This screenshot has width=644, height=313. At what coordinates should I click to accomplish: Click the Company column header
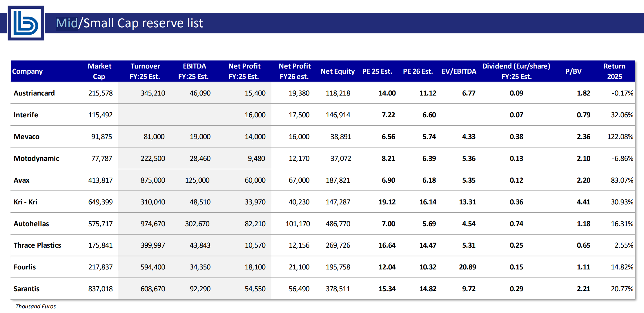28,71
